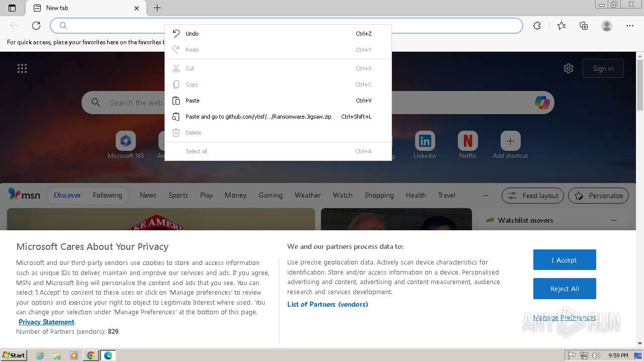Open the Weather category

point(307,195)
